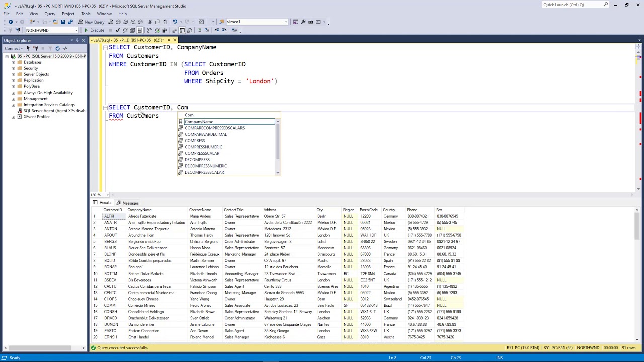The image size is (644, 362).
Task: Click the ContactName column header
Action: [x=205, y=210]
